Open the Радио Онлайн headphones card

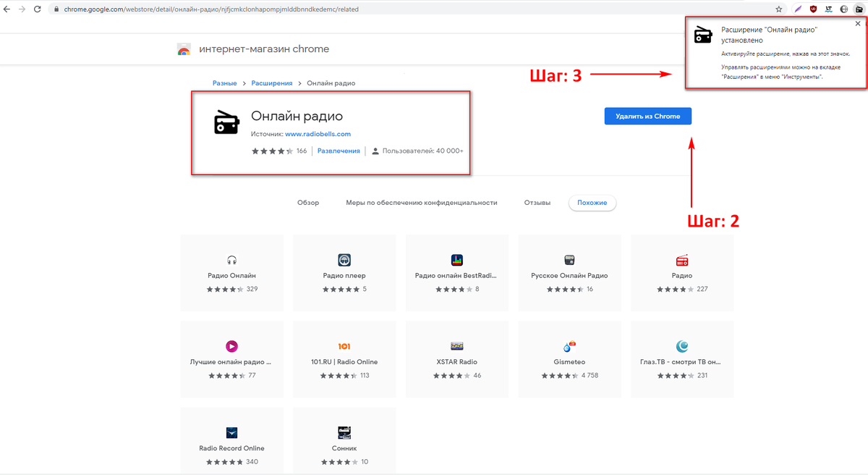[231, 260]
